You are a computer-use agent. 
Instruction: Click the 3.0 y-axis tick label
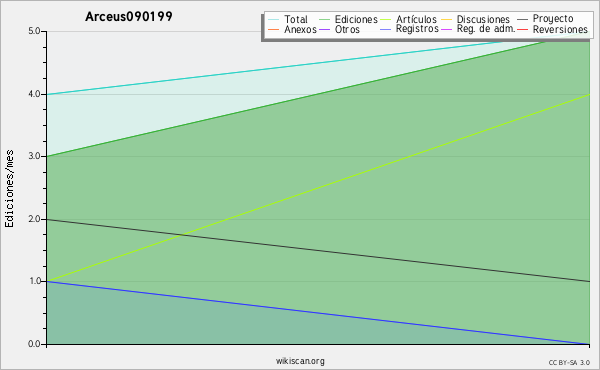[x=34, y=156]
